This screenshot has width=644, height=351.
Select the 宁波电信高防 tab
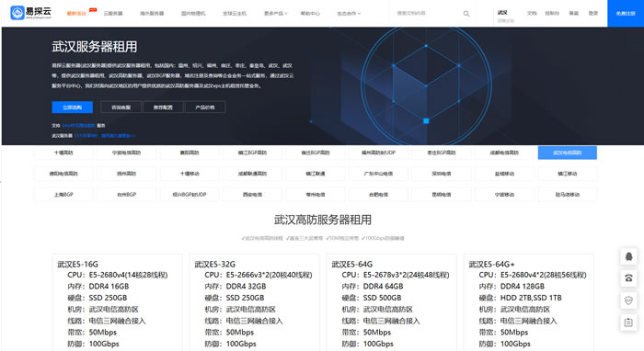click(x=127, y=153)
